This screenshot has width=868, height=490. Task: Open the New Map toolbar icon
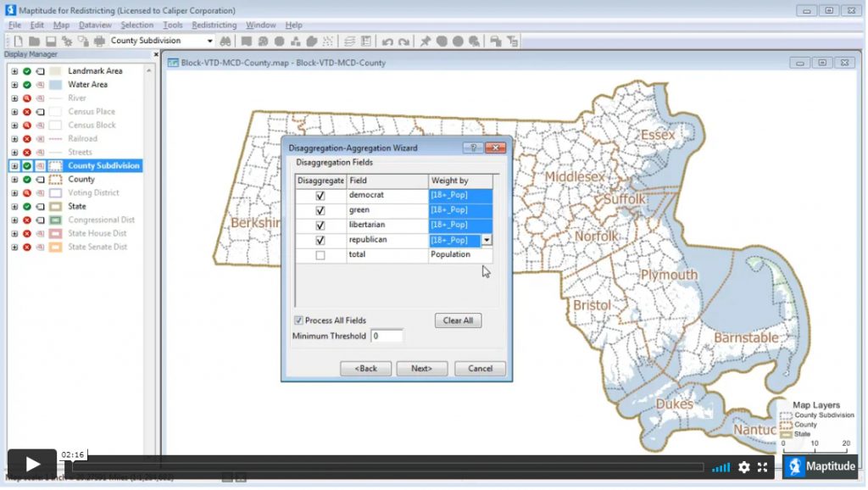click(x=18, y=40)
